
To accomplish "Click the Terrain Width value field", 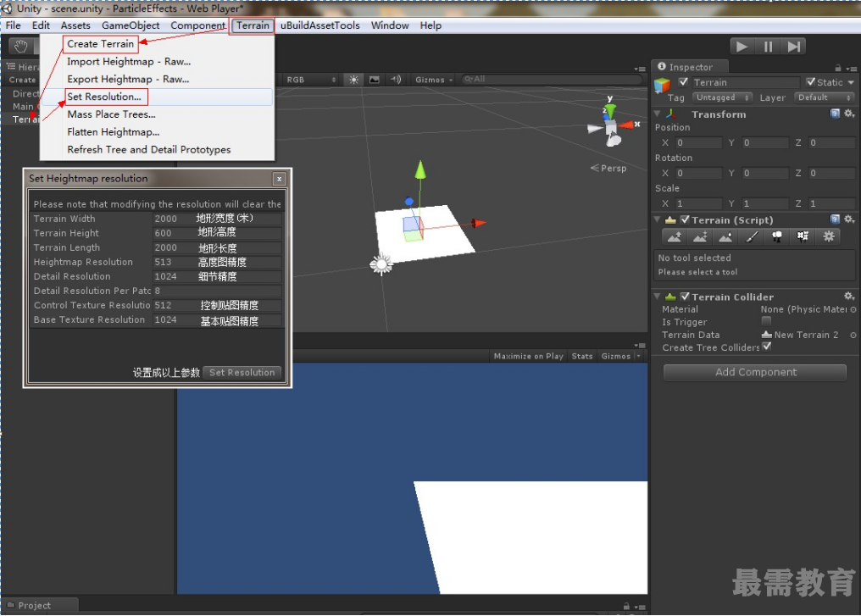I will 217,219.
